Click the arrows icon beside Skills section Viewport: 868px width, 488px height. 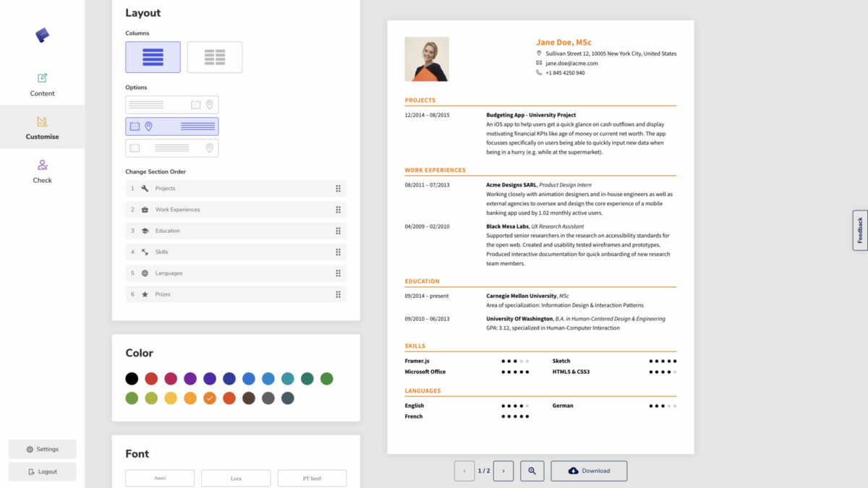coord(144,252)
